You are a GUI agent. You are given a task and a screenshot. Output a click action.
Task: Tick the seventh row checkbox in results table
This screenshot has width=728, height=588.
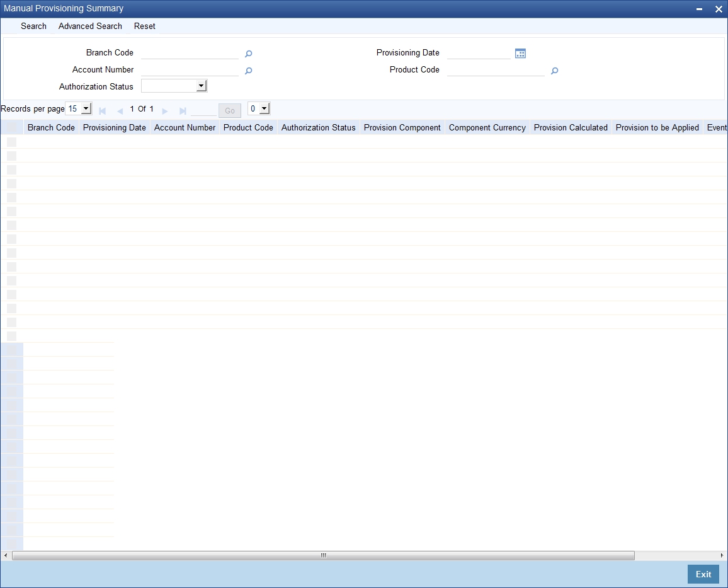(11, 225)
